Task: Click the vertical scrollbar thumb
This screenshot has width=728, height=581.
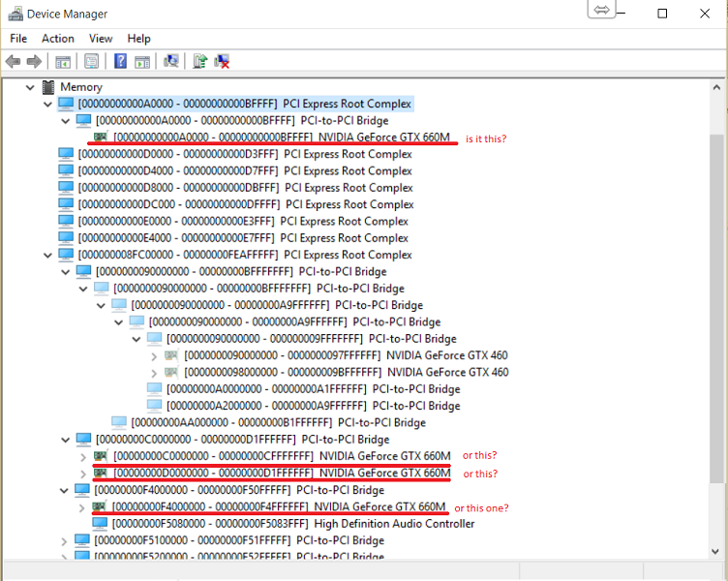Action: pos(716,309)
